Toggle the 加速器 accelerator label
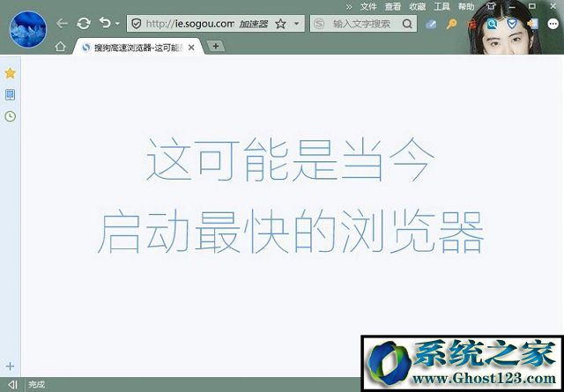This screenshot has width=564, height=392. [x=254, y=24]
